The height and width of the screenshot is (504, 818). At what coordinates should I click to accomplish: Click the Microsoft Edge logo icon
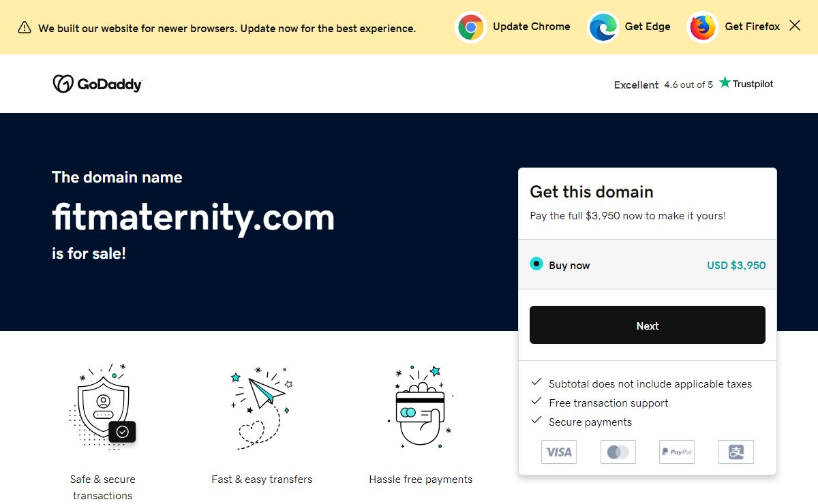click(603, 27)
